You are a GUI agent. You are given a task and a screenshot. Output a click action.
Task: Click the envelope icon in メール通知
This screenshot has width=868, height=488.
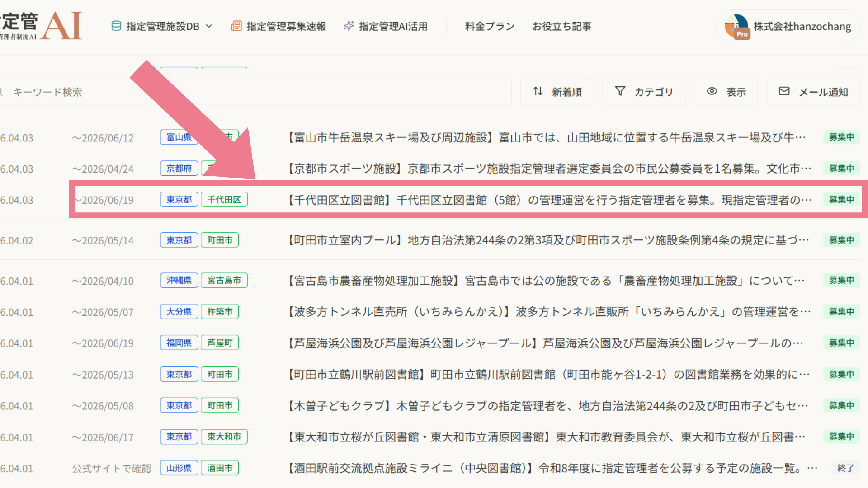784,91
